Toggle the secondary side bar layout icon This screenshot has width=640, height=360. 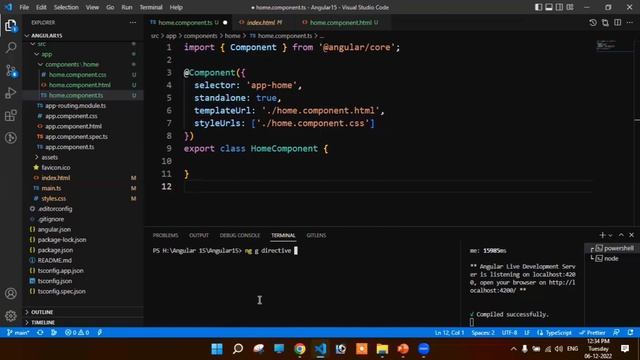pyautogui.click(x=559, y=7)
